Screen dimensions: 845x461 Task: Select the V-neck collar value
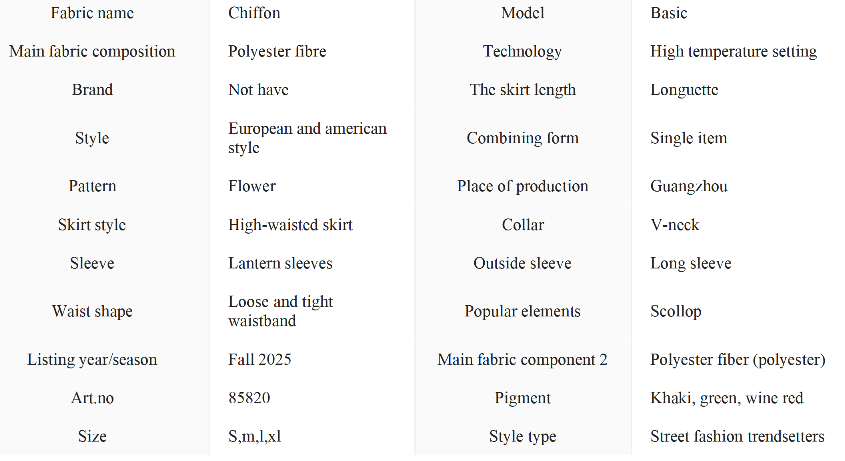pyautogui.click(x=677, y=225)
